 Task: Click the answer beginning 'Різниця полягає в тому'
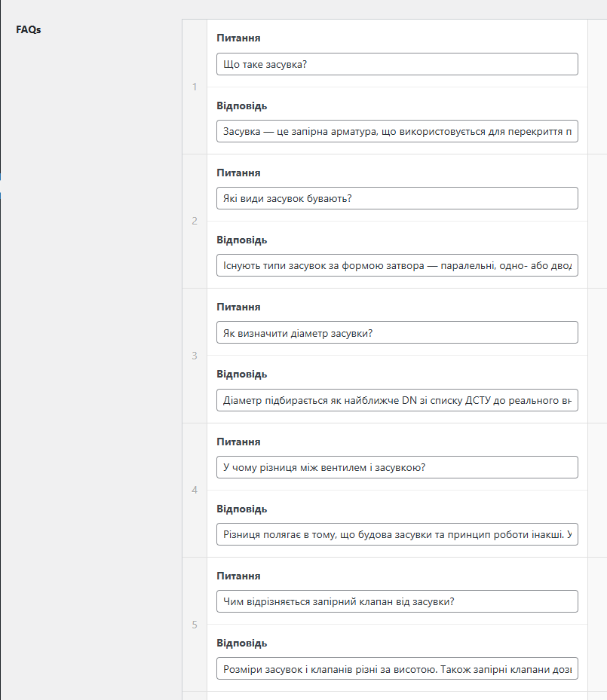point(397,534)
